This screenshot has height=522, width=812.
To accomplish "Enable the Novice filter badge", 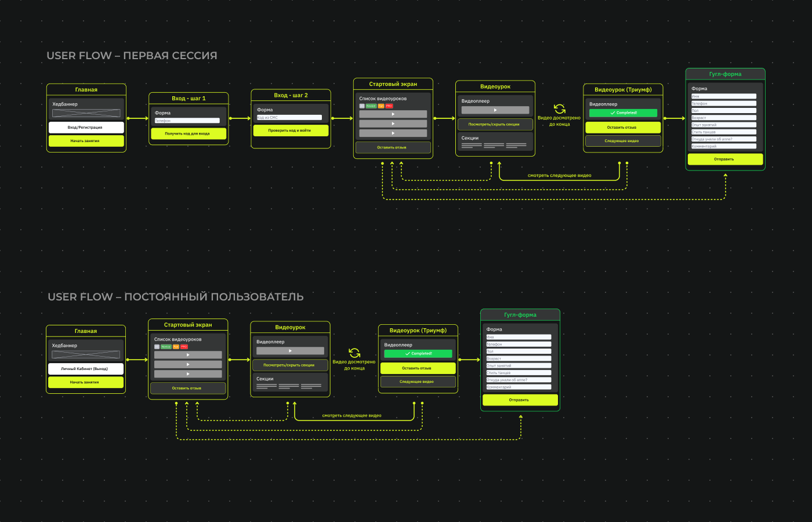I will click(x=370, y=105).
